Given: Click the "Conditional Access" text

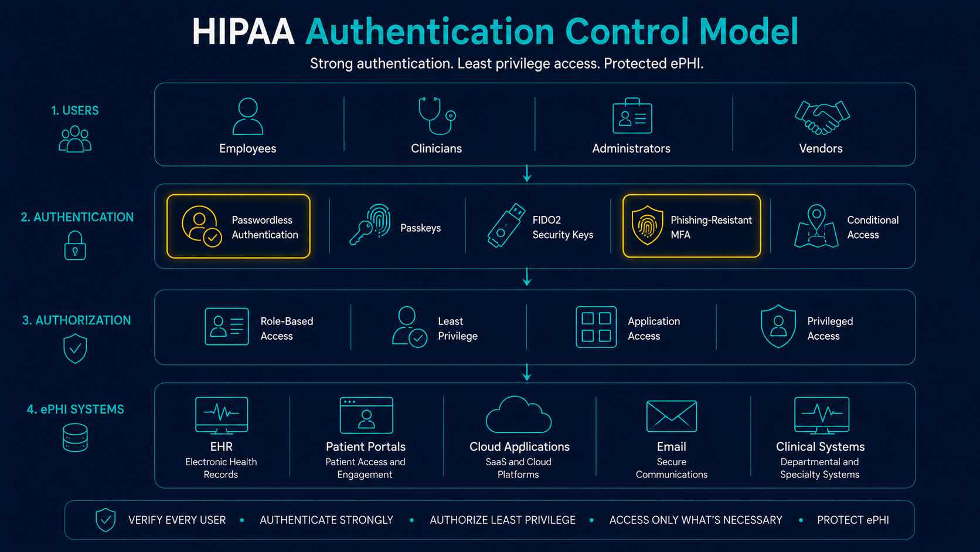Looking at the screenshot, I should click(873, 227).
